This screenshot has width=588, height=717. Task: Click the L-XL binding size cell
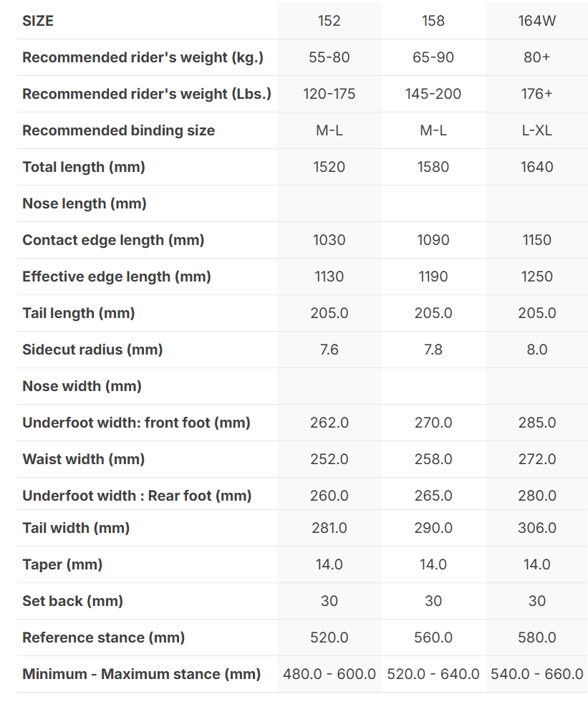(x=537, y=130)
